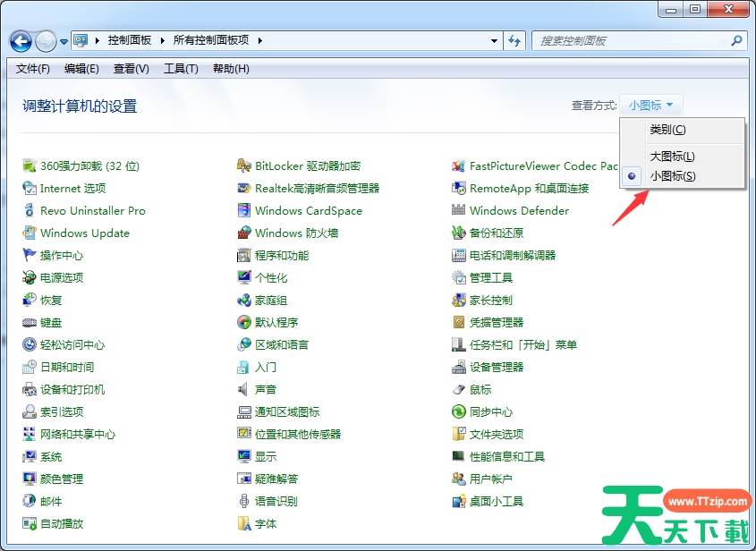
Task: Open the 网络和共享中心 icon
Action: click(x=30, y=434)
